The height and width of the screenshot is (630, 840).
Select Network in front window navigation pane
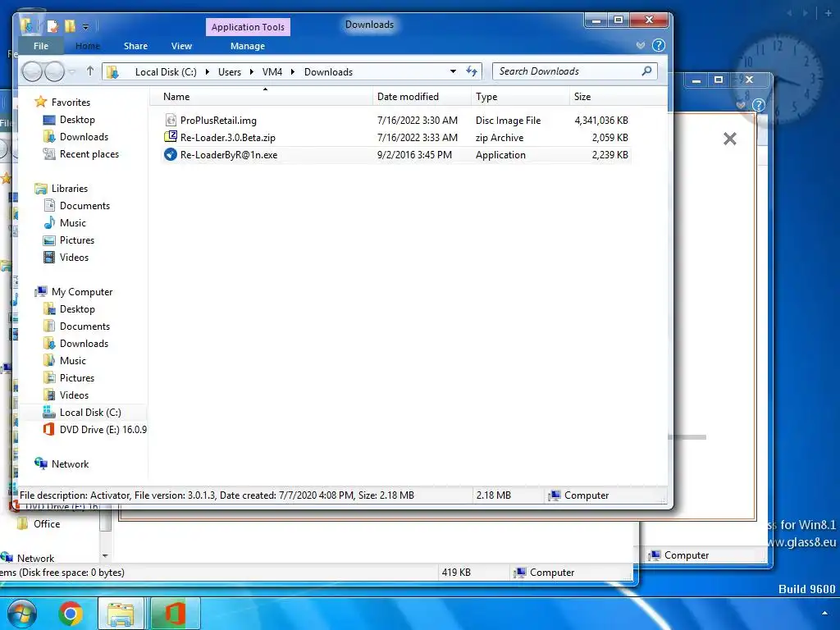[70, 464]
